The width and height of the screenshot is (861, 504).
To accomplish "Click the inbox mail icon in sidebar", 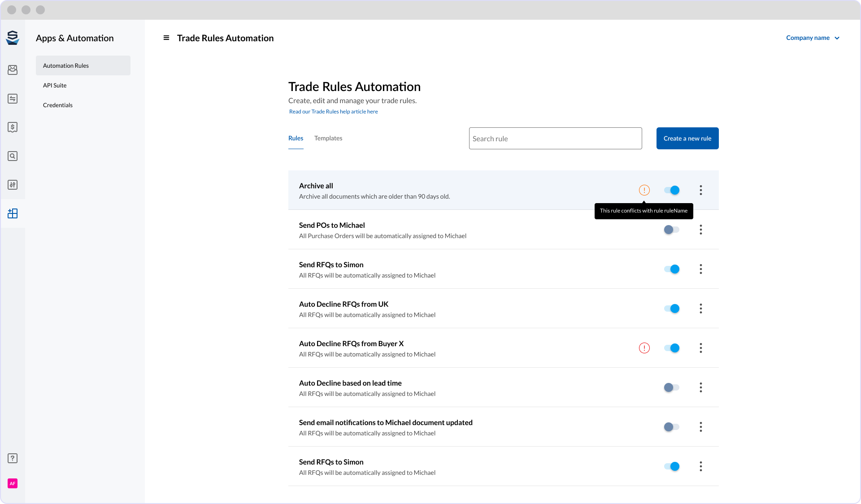I will tap(13, 70).
